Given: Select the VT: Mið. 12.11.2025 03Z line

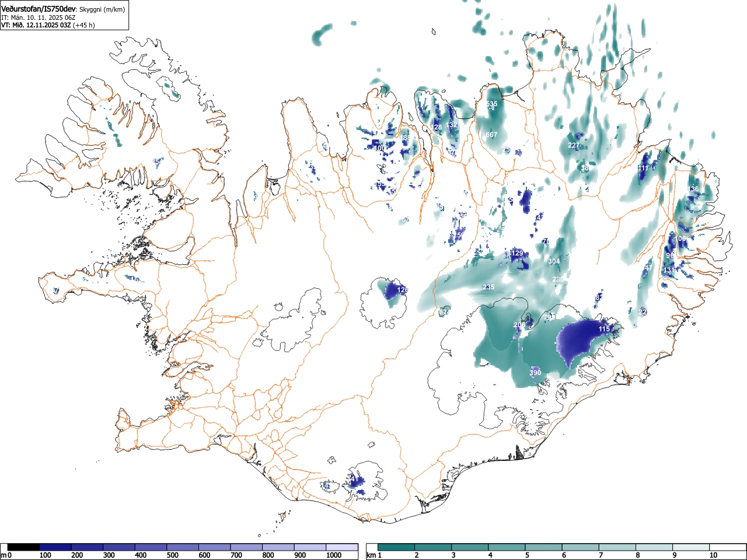Looking at the screenshot, I should click(x=35, y=25).
